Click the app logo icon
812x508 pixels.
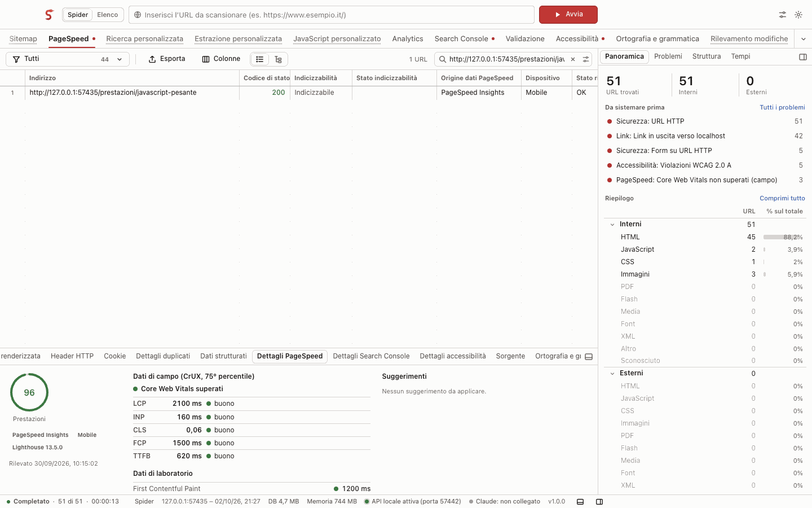(50, 15)
